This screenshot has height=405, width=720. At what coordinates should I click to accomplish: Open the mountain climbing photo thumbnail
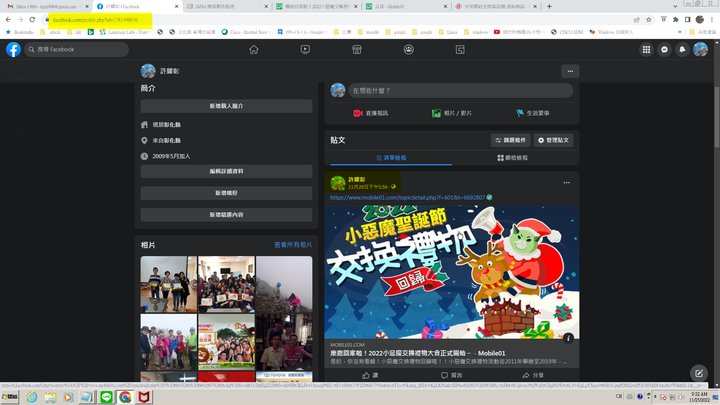tap(284, 284)
